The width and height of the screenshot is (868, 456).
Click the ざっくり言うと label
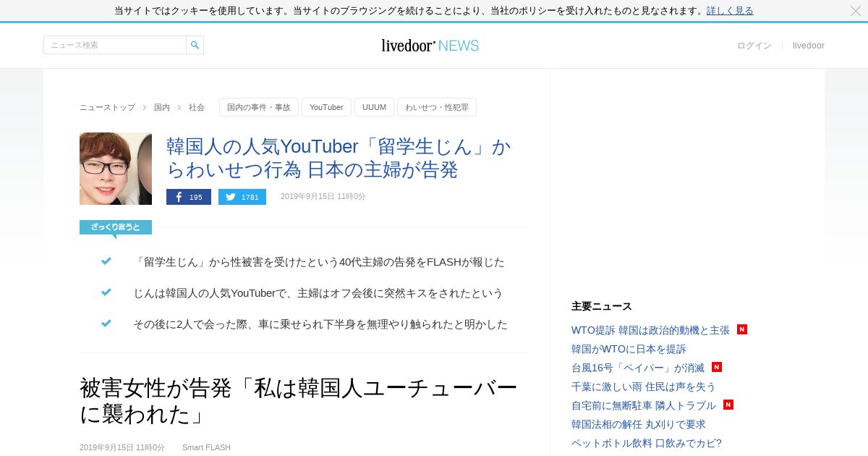[116, 227]
